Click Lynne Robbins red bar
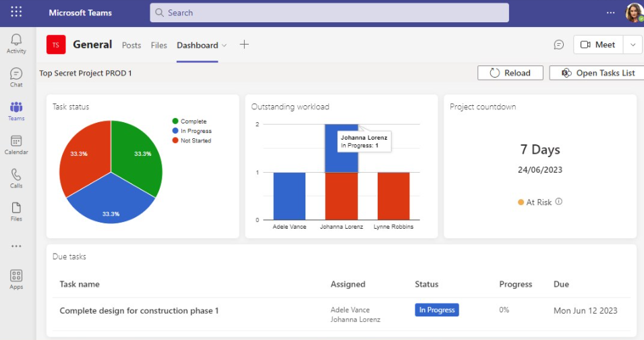This screenshot has height=340, width=644. tap(393, 196)
